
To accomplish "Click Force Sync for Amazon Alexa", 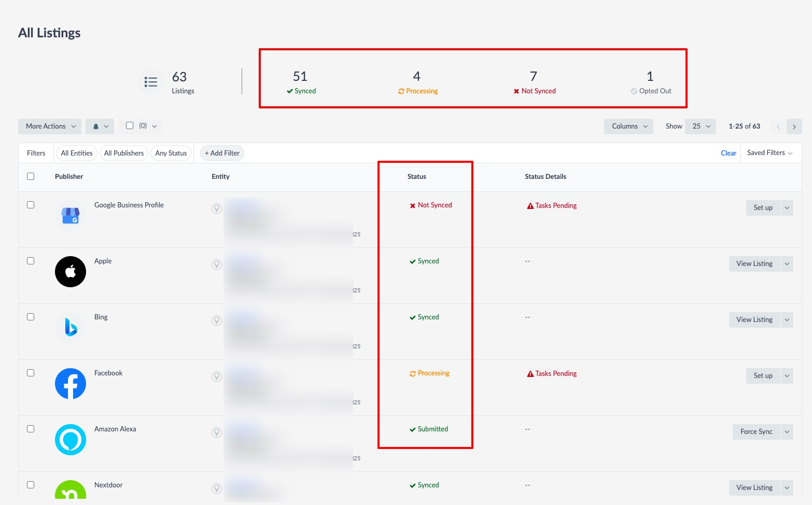I will pyautogui.click(x=757, y=432).
